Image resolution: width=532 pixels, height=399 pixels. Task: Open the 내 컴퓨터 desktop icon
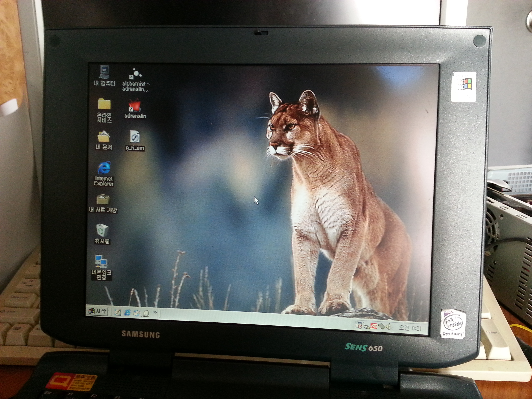104,75
